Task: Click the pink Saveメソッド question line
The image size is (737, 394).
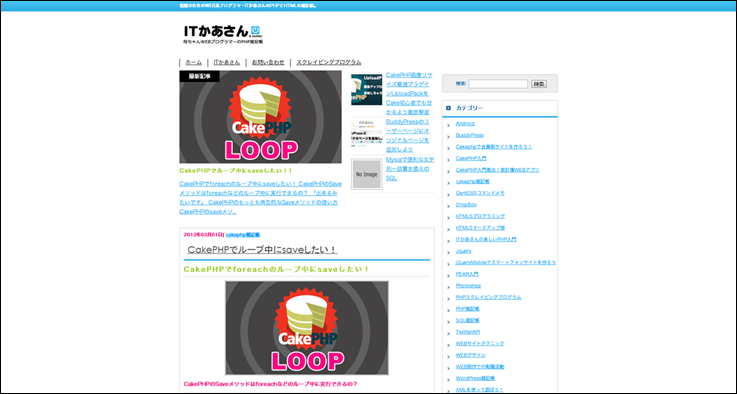Action: coord(271,384)
